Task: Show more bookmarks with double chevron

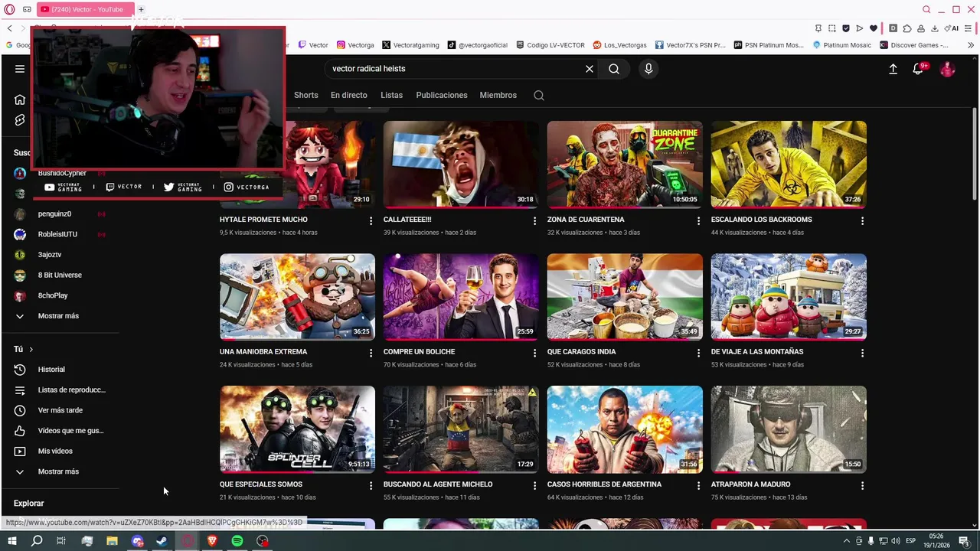Action: [971, 45]
